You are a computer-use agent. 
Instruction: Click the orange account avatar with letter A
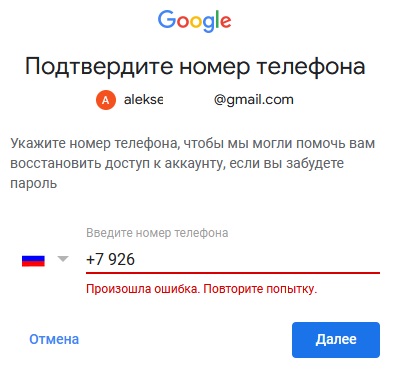106,100
